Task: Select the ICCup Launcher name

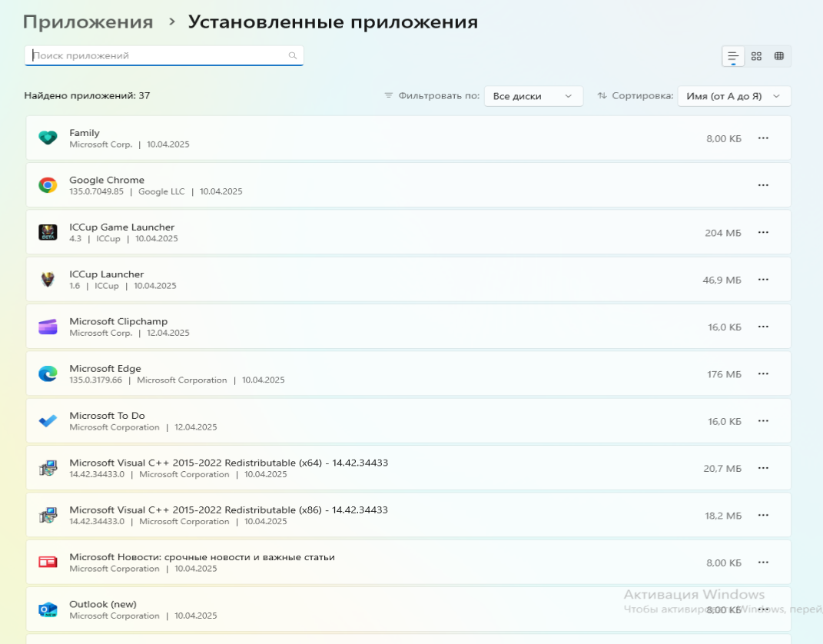Action: coord(107,274)
